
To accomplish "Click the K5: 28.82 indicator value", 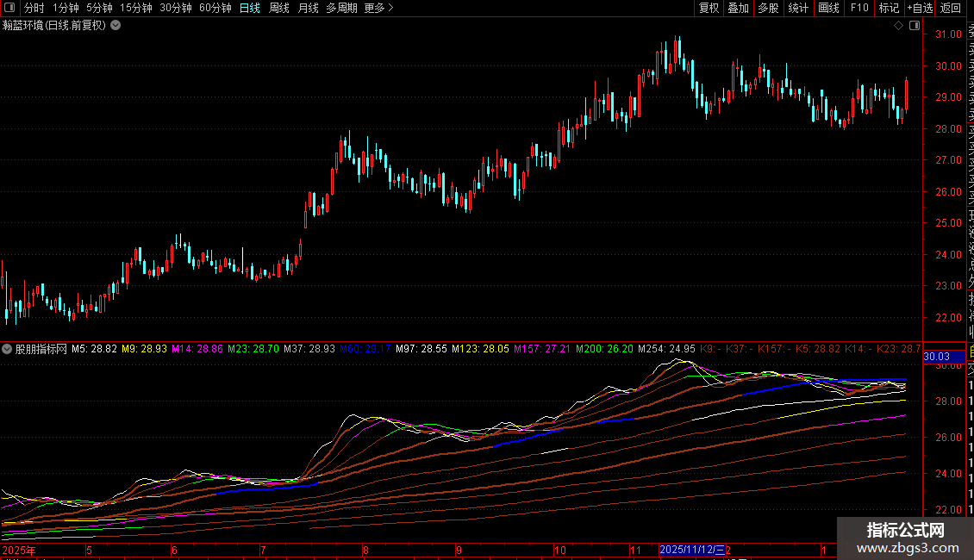I will 818,349.
